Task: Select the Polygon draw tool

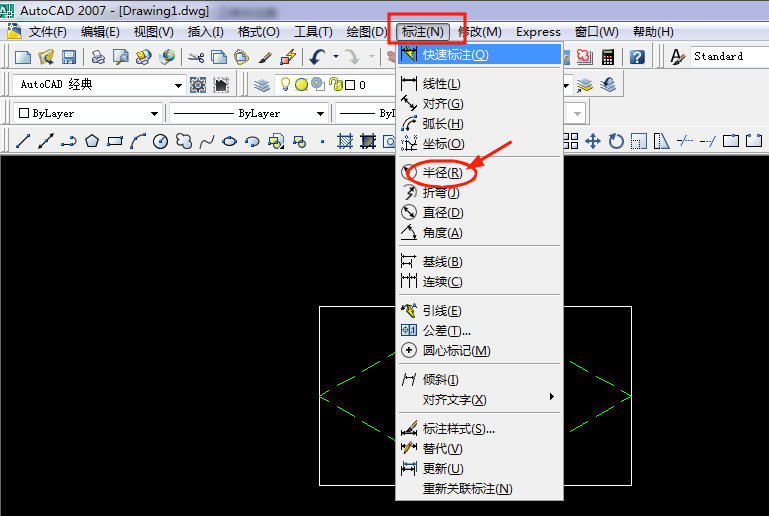Action: (92, 141)
